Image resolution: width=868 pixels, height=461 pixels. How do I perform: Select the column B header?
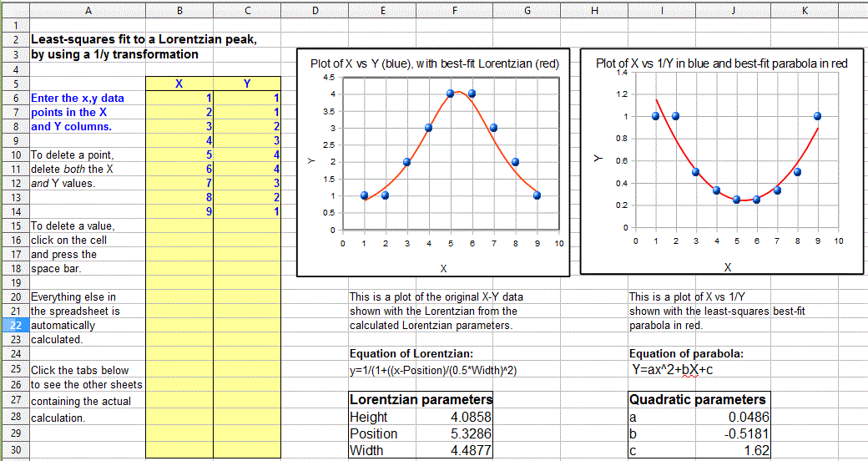tap(179, 10)
